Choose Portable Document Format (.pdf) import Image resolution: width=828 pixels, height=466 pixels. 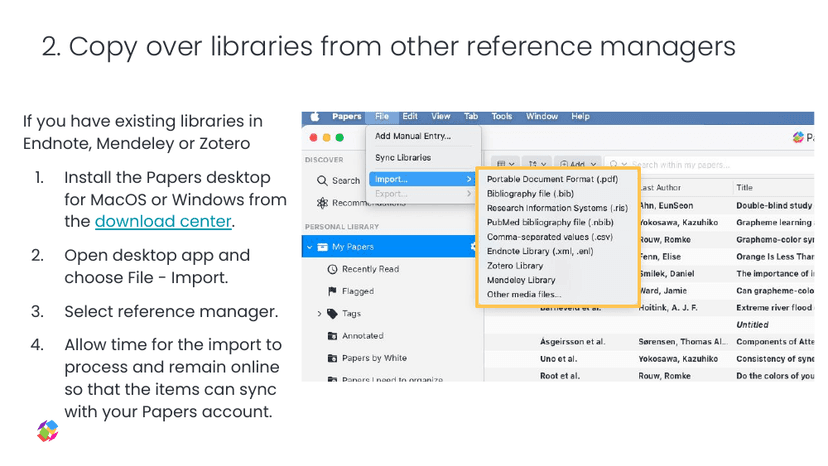[x=552, y=179]
